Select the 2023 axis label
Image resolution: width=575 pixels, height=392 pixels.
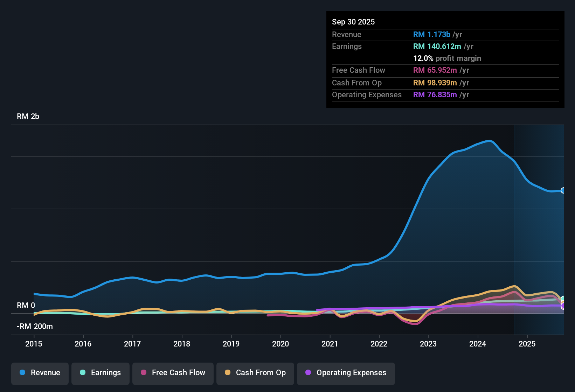pos(428,344)
